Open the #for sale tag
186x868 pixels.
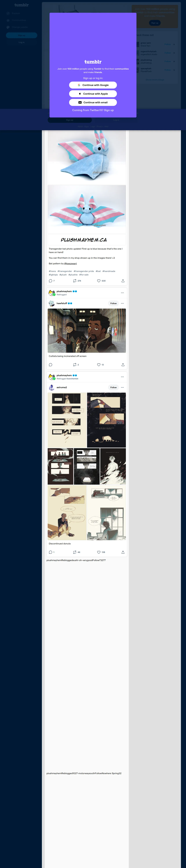click(84, 275)
